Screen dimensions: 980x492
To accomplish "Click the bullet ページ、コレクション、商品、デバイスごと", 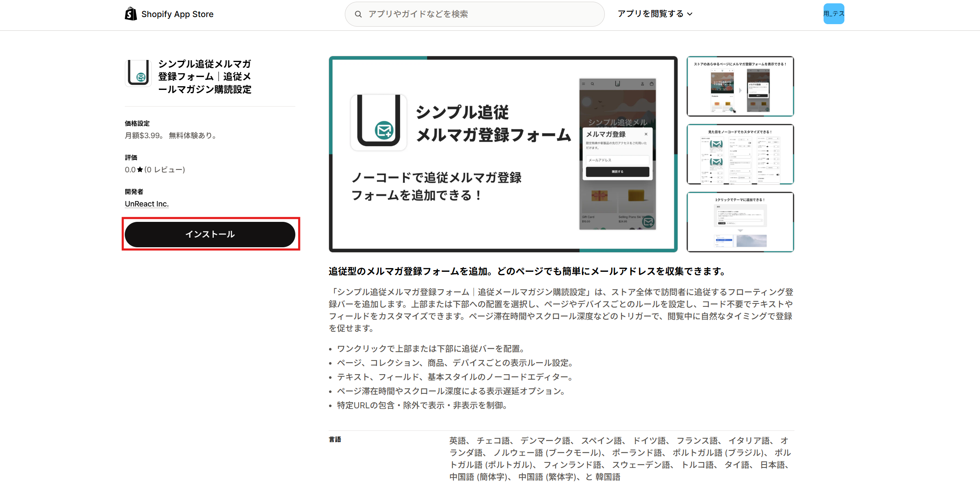I will point(455,363).
